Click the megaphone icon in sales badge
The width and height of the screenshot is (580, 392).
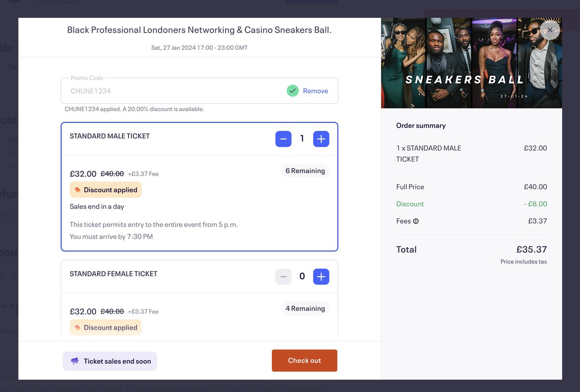point(75,361)
